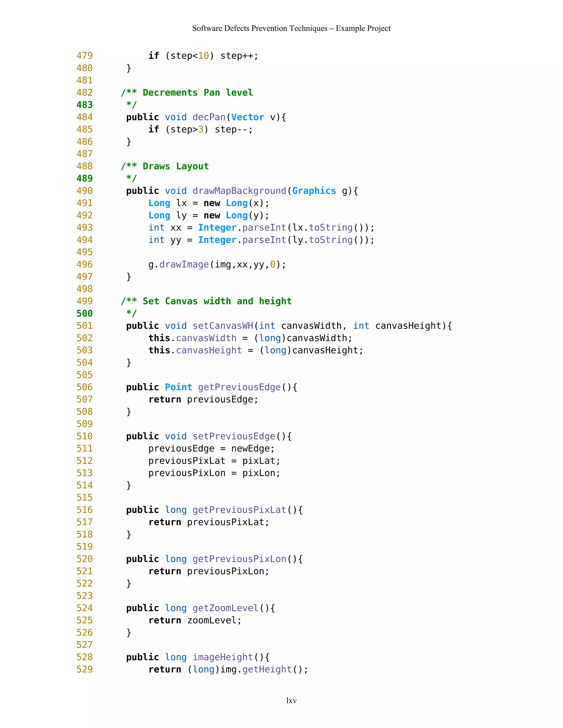563x728 pixels.
Task: Click the 'Graphics' parameter type
Action: (x=314, y=191)
